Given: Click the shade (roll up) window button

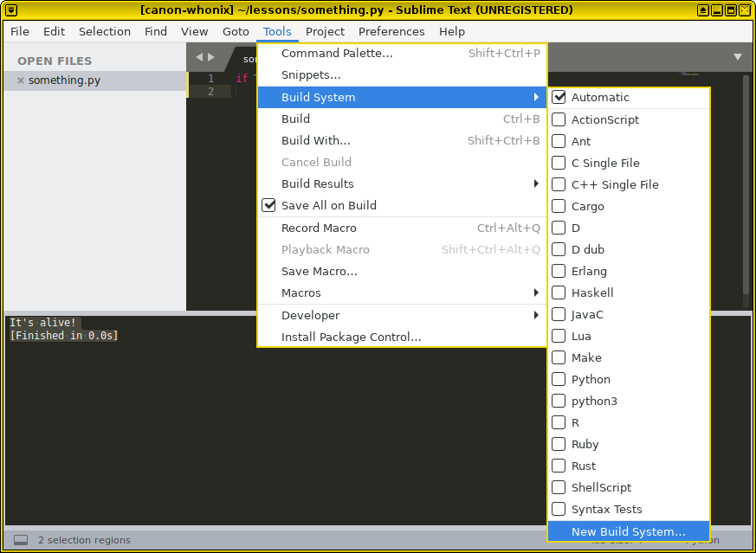Looking at the screenshot, I should (x=704, y=10).
